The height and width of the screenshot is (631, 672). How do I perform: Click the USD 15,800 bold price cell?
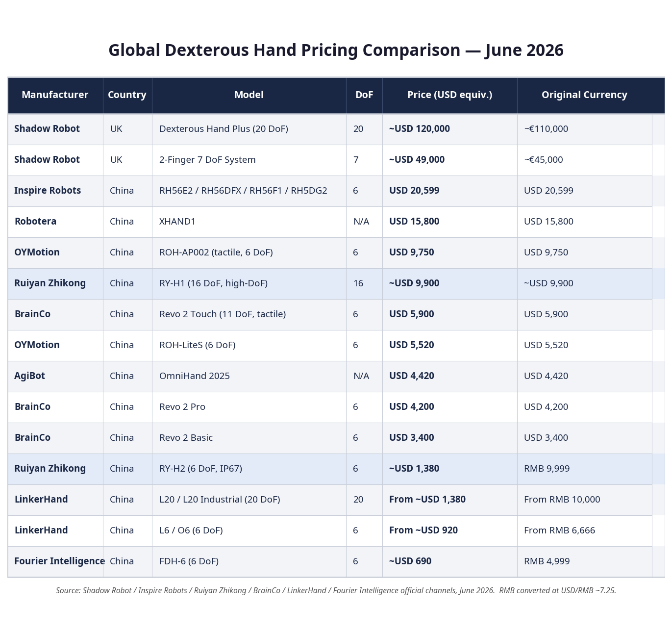click(x=449, y=222)
